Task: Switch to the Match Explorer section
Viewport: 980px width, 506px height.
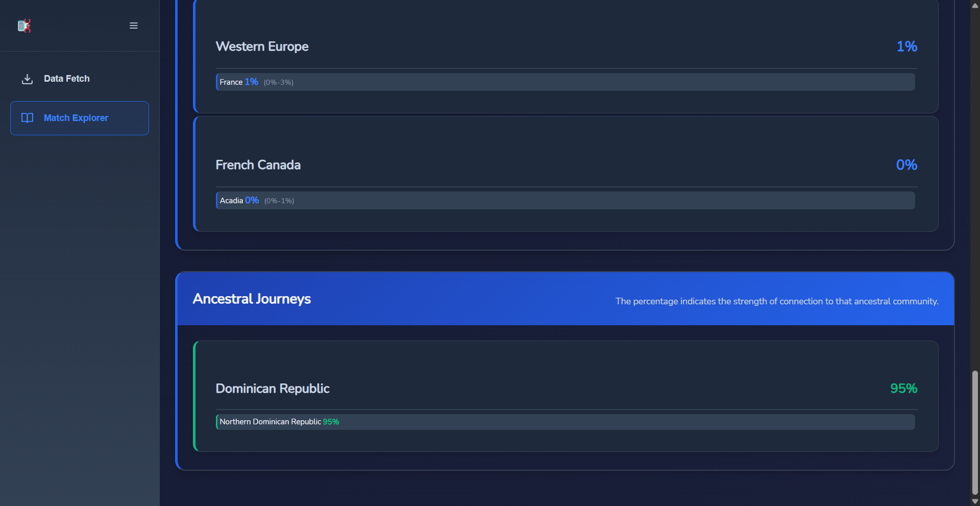Action: (x=76, y=118)
